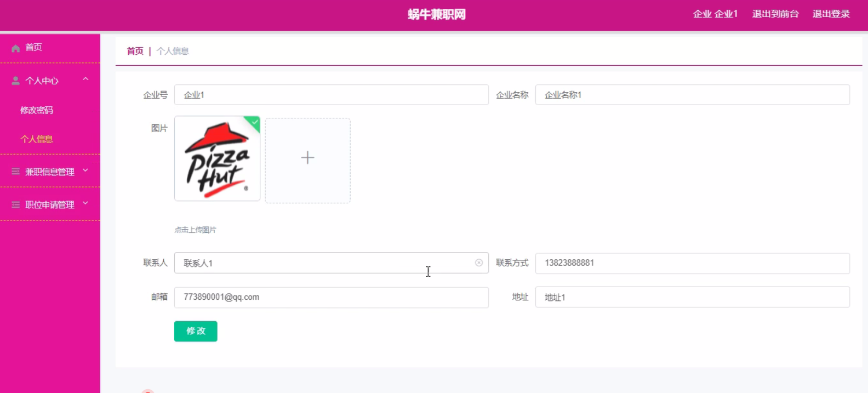868x393 pixels.
Task: Open the 职位申请管理 menu label
Action: 50,204
